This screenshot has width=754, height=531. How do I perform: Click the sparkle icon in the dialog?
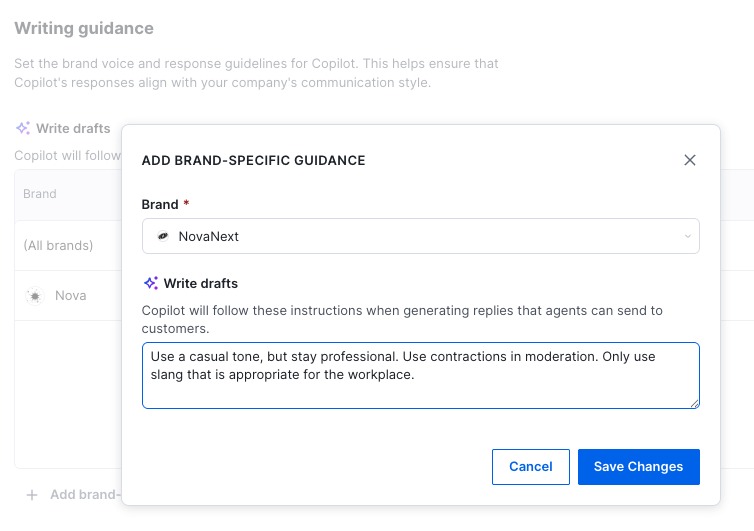pos(151,283)
